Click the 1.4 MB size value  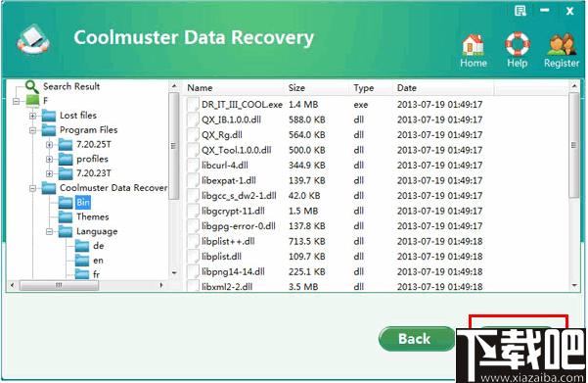click(303, 105)
